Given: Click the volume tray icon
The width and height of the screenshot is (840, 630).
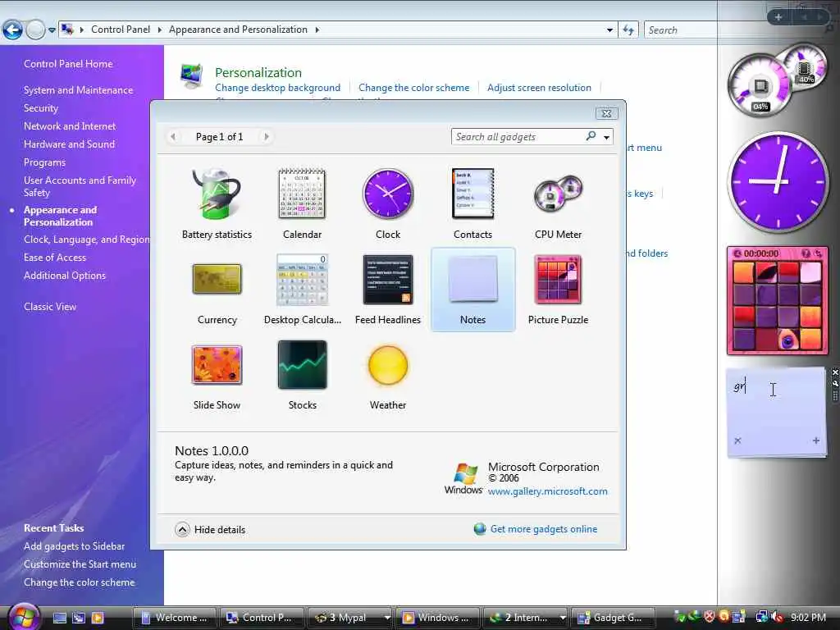Looking at the screenshot, I should (x=776, y=618).
